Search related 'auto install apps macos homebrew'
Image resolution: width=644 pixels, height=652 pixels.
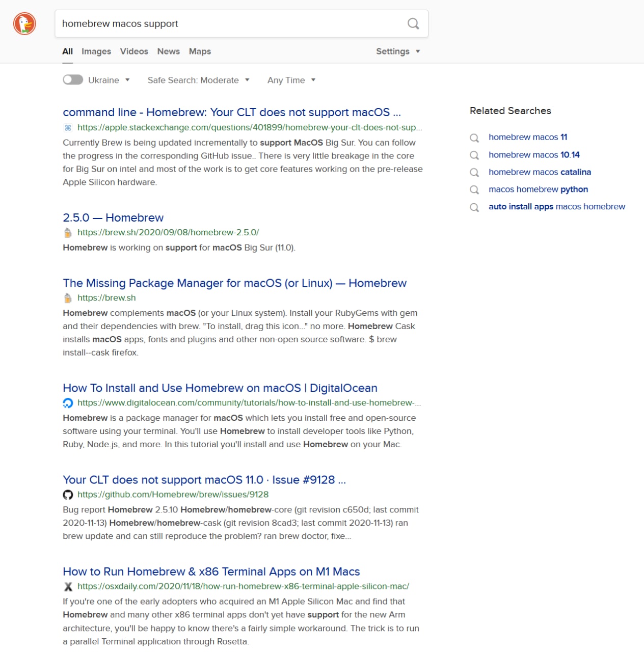[557, 206]
